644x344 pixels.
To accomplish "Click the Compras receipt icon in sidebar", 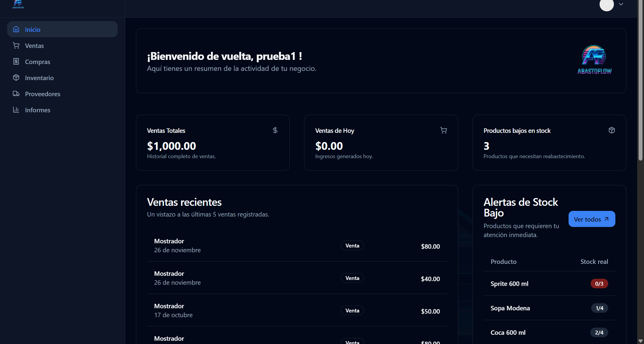I will pyautogui.click(x=16, y=61).
